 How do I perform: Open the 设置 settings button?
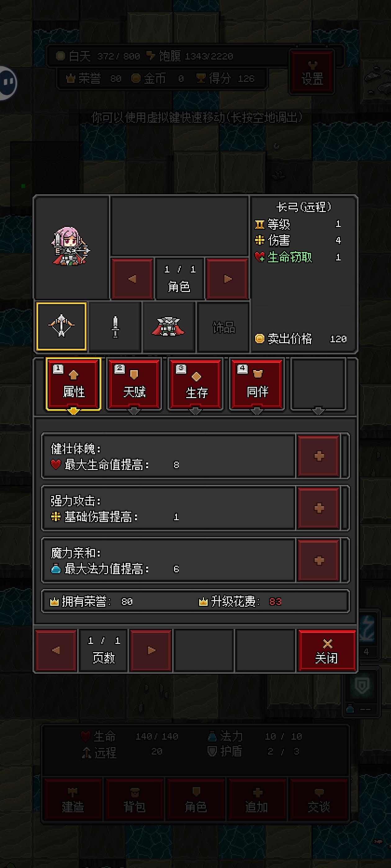pyautogui.click(x=312, y=72)
